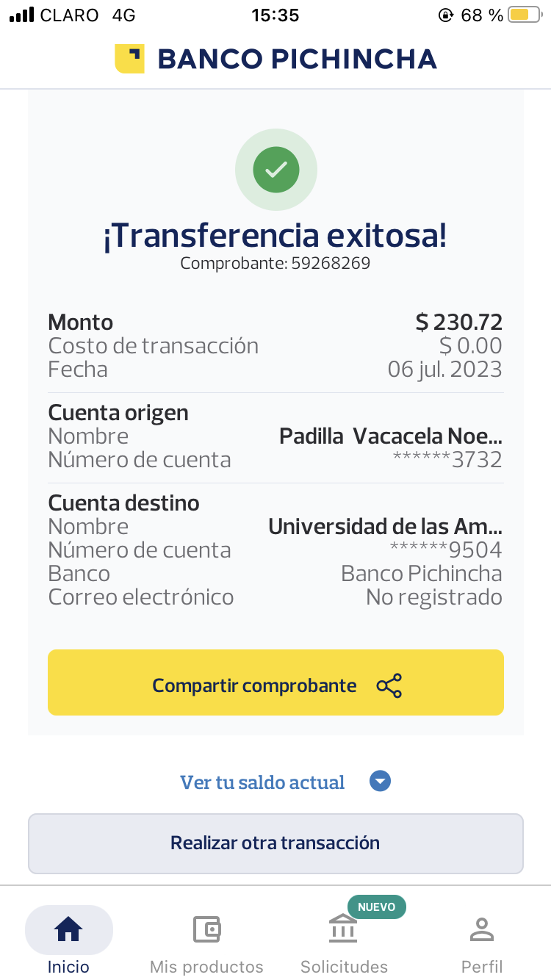Tap the Mis productos wallet icon
Viewport: 551px width, 980px height.
coord(206,930)
